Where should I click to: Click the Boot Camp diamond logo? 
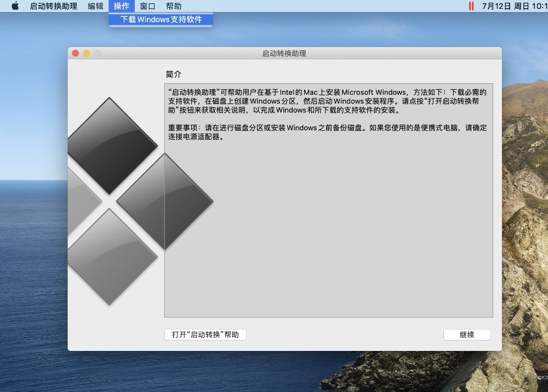coord(140,201)
